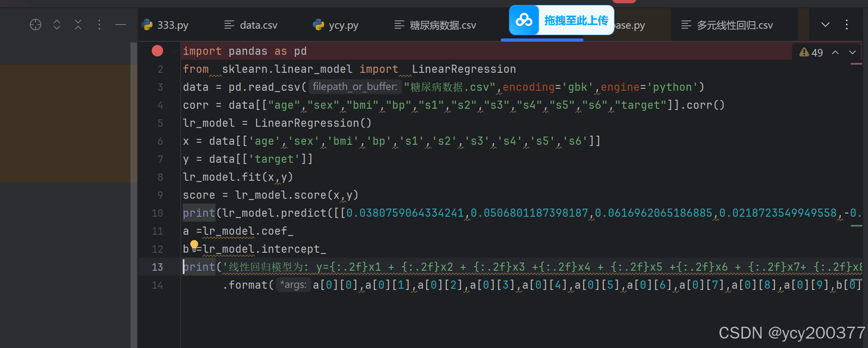Click the warnings indicator showing 49
Viewport: 868px width, 348px height.
[x=811, y=52]
